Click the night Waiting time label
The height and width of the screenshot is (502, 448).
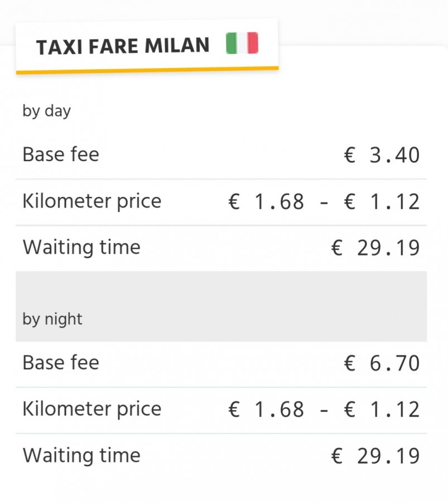pos(81,455)
